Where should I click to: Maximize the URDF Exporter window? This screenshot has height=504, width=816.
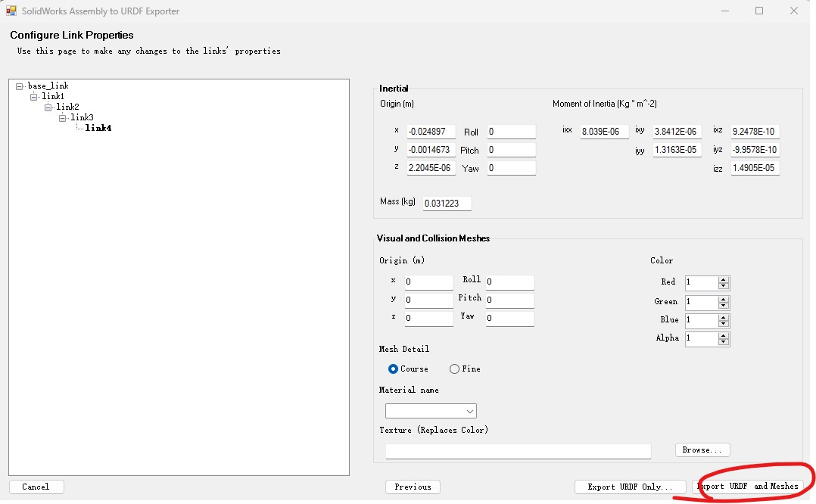pos(759,11)
